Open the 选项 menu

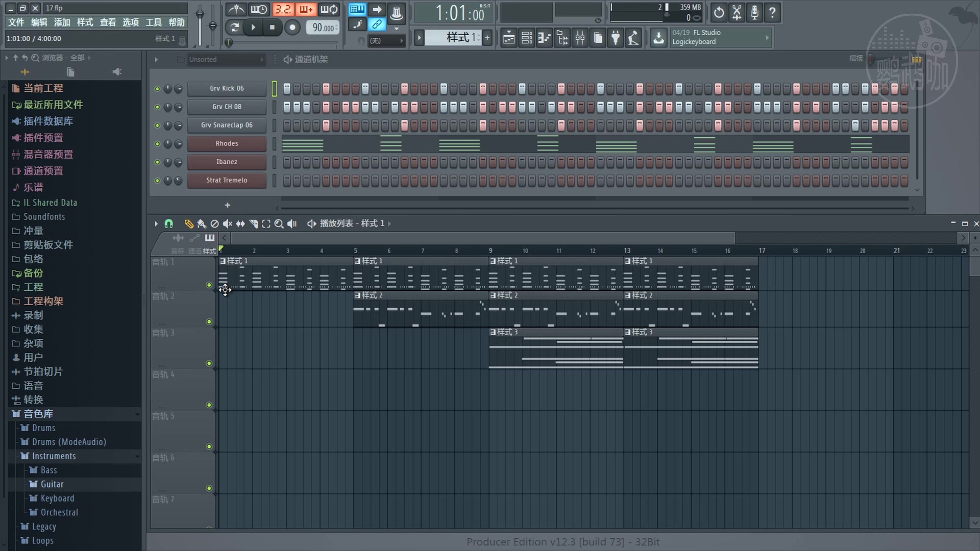[x=131, y=22]
